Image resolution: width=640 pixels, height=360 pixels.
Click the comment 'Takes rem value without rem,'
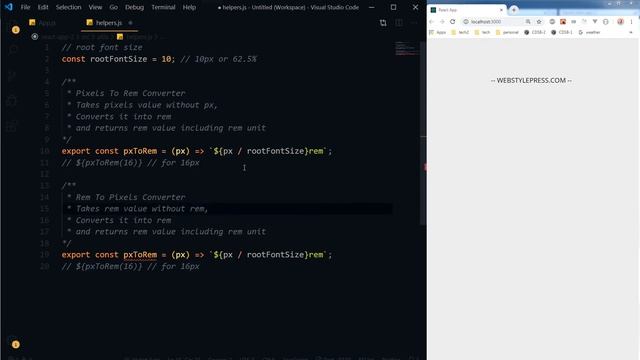coord(142,209)
